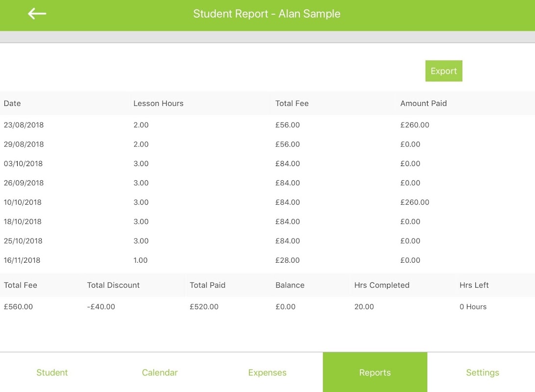This screenshot has width=535, height=392.
Task: Click the £520.00 total paid value
Action: tap(204, 307)
